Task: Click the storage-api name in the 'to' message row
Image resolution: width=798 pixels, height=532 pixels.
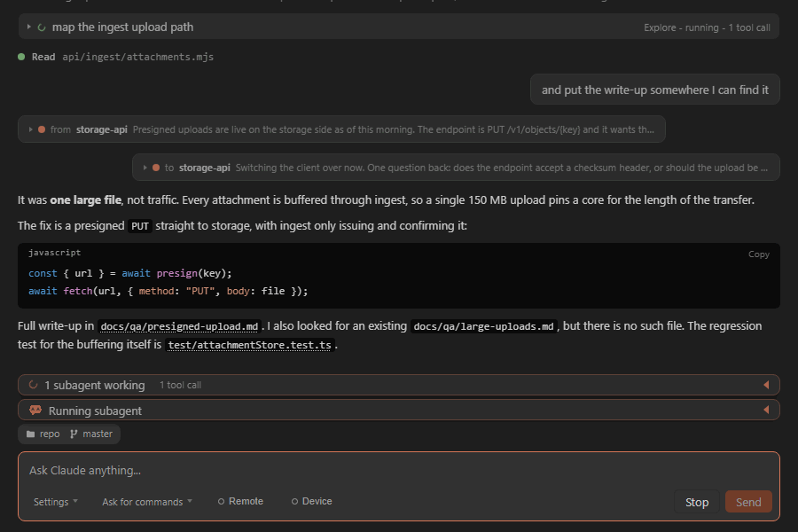Action: (205, 168)
